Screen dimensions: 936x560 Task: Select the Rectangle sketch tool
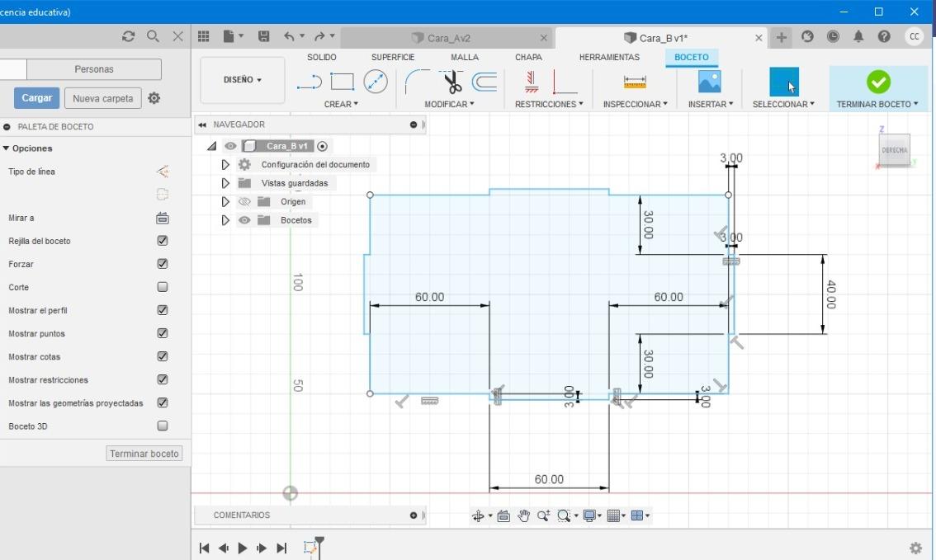point(342,82)
